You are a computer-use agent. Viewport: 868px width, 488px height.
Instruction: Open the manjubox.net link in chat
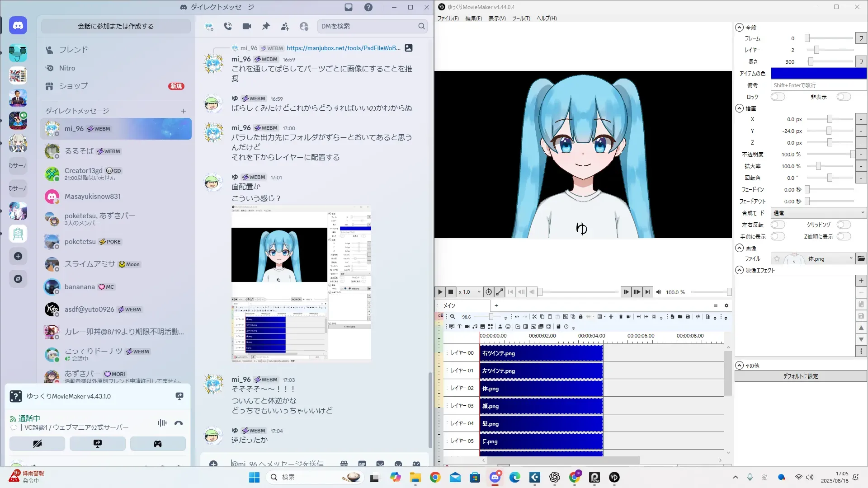[x=343, y=48]
